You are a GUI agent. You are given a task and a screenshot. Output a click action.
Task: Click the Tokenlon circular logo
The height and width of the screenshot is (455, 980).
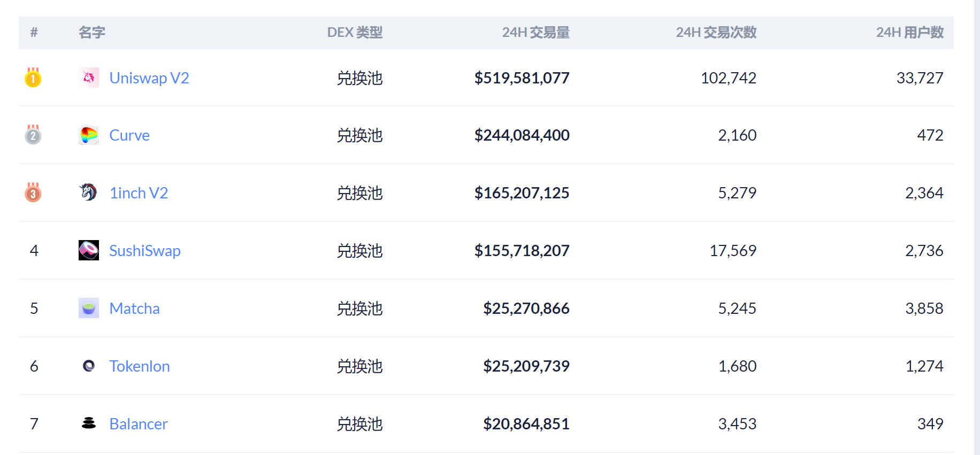point(89,366)
